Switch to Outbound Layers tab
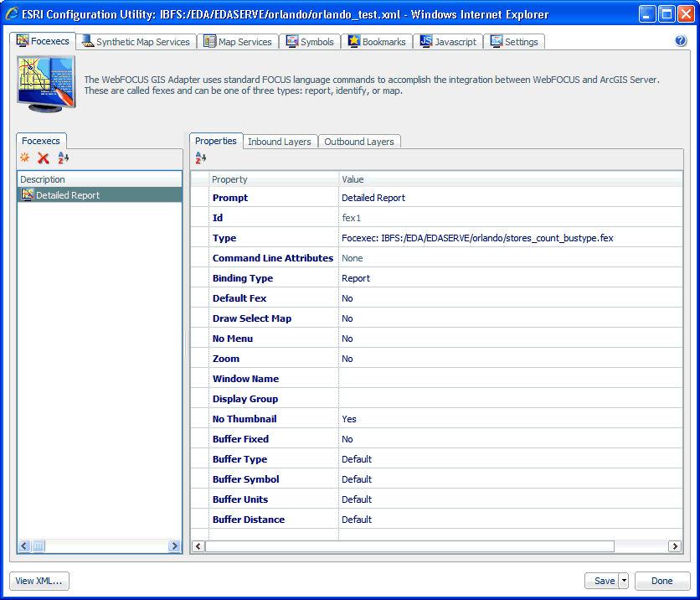 click(359, 142)
